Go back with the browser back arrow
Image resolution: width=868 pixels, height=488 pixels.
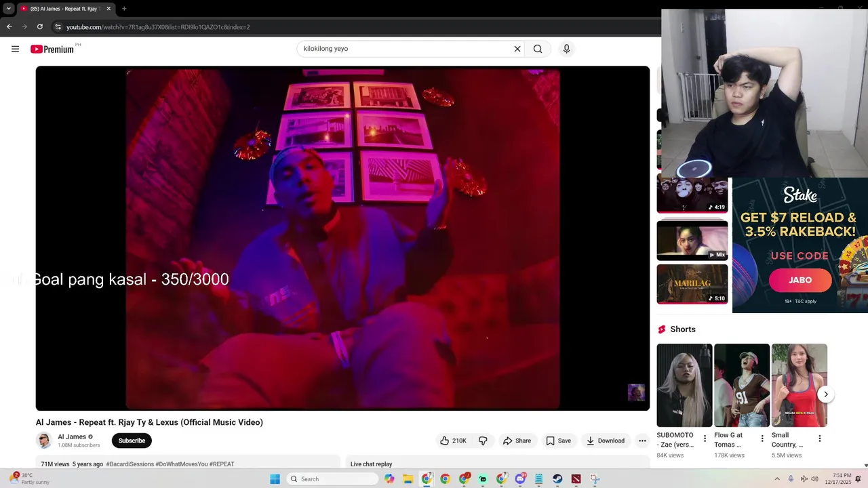coord(9,26)
